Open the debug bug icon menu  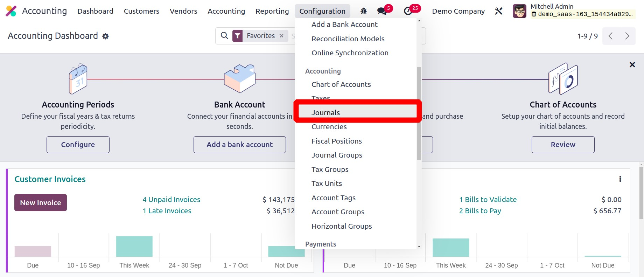[364, 11]
